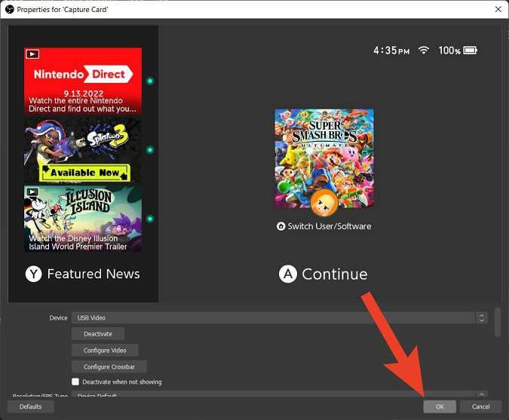Click the A button icon beside Continue
The image size is (509, 420).
(x=288, y=274)
